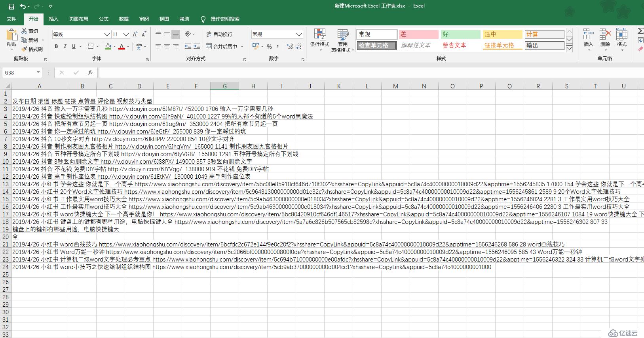This screenshot has width=644, height=338.
Task: Apply the cell borders icon
Action: pos(91,46)
